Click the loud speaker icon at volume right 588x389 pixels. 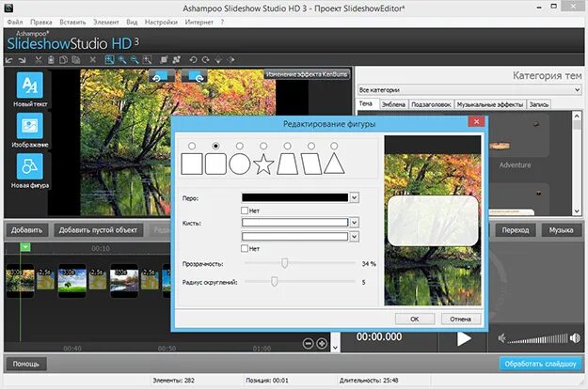(575, 338)
